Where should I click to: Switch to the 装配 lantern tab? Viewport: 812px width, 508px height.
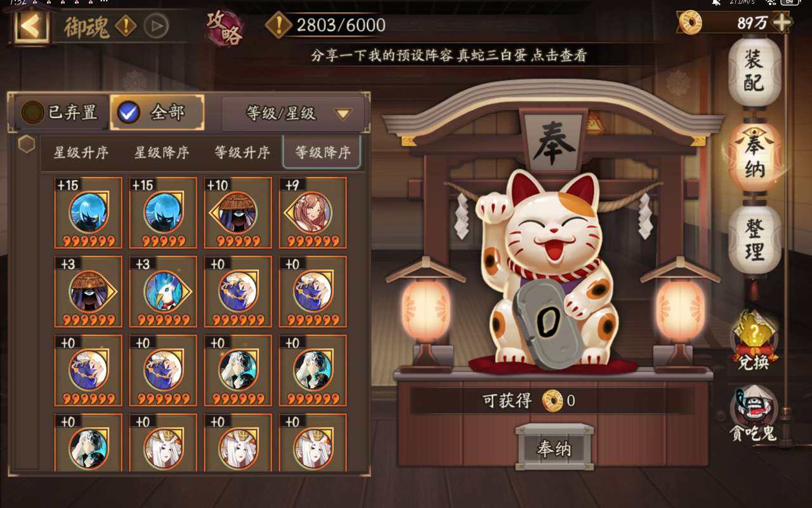(754, 72)
